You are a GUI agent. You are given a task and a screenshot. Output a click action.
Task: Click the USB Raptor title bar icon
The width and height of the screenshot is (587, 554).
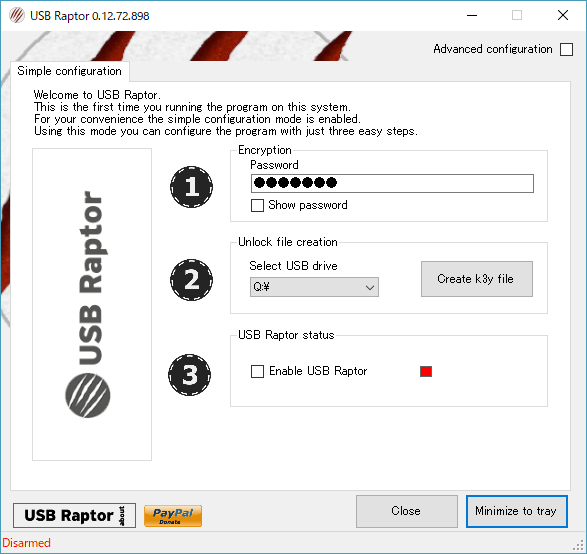click(17, 16)
